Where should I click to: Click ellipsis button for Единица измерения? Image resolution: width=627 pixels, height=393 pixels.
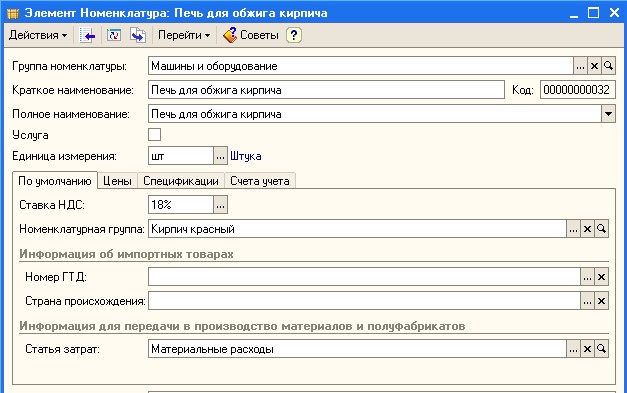tap(220, 156)
